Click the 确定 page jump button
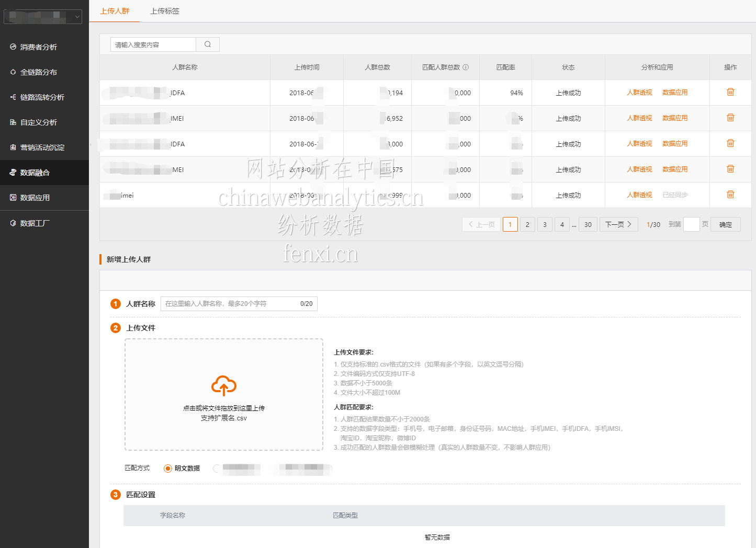This screenshot has height=548, width=756. 725,224
